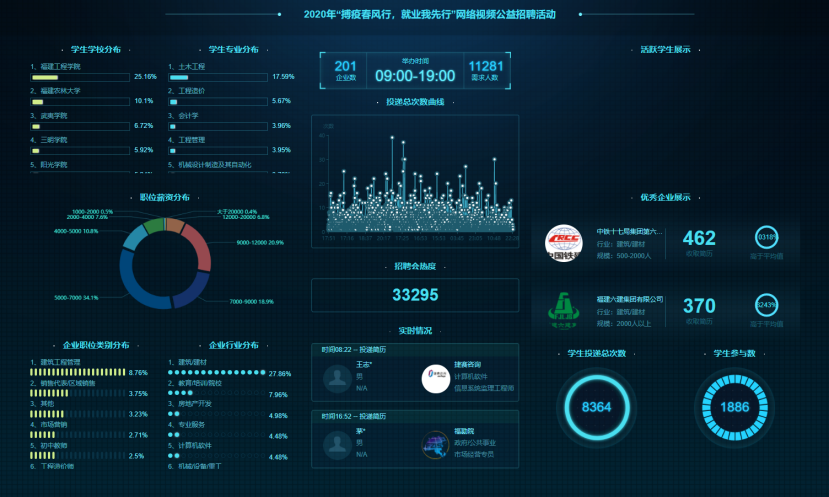Click the 1886 student participation gauge
829x497 pixels.
(x=734, y=407)
